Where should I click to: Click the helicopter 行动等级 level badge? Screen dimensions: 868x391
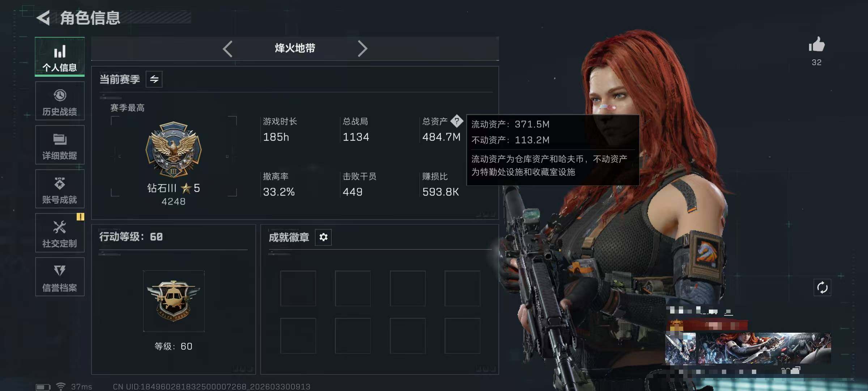pyautogui.click(x=174, y=301)
